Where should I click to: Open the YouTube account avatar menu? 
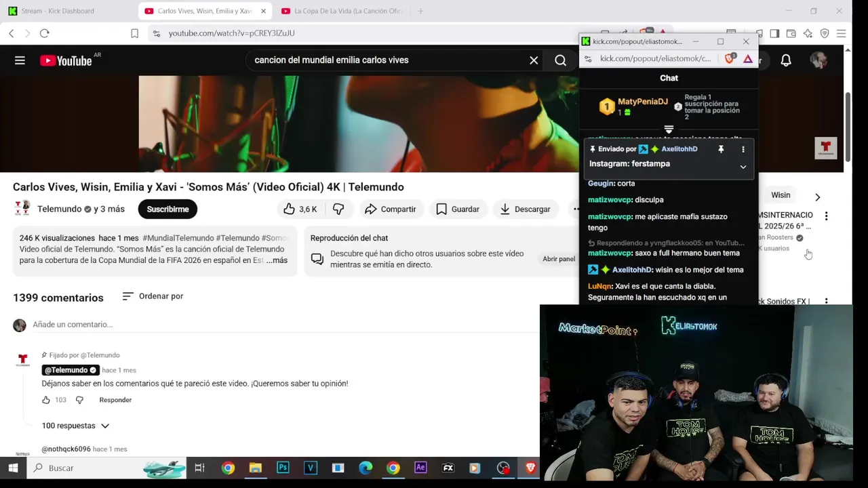point(818,60)
